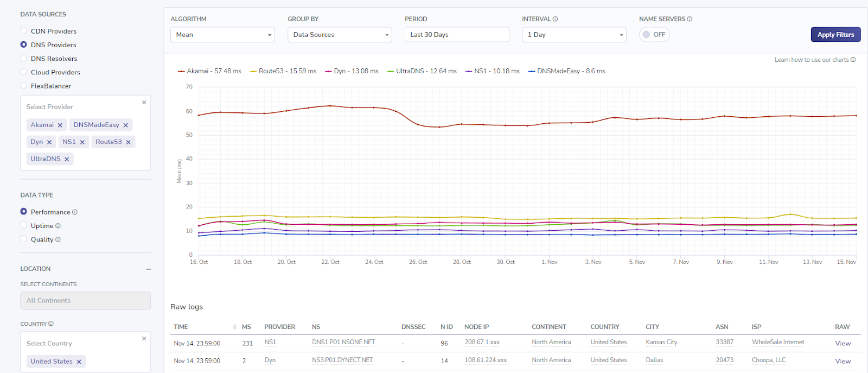View raw data for the NS1 log row
Image resolution: width=868 pixels, height=373 pixels.
click(843, 344)
